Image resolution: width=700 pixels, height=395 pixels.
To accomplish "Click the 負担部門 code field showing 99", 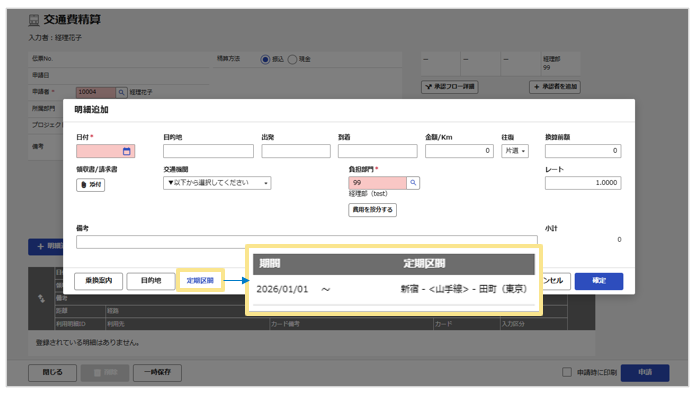I will (378, 183).
